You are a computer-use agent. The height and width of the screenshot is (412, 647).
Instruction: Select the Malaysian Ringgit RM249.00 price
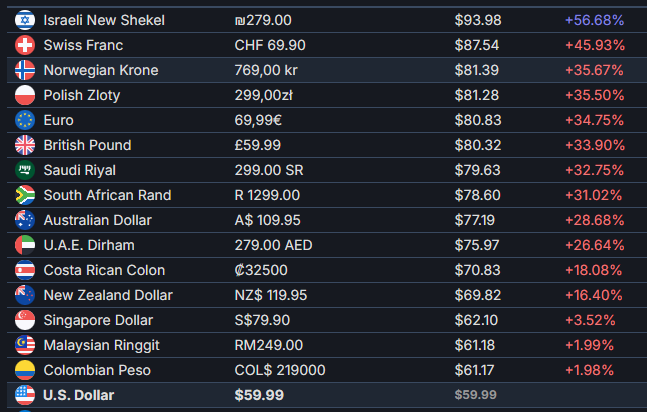(269, 345)
